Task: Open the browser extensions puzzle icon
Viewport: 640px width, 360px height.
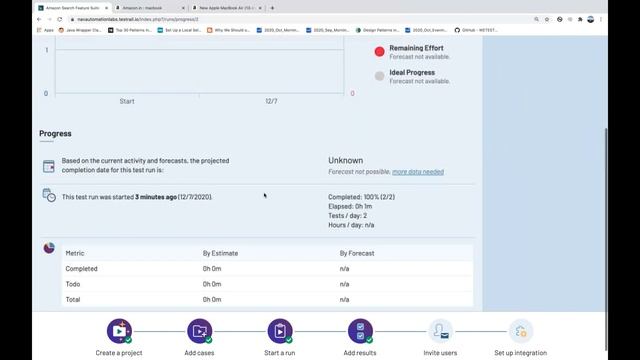Action: tap(580, 19)
